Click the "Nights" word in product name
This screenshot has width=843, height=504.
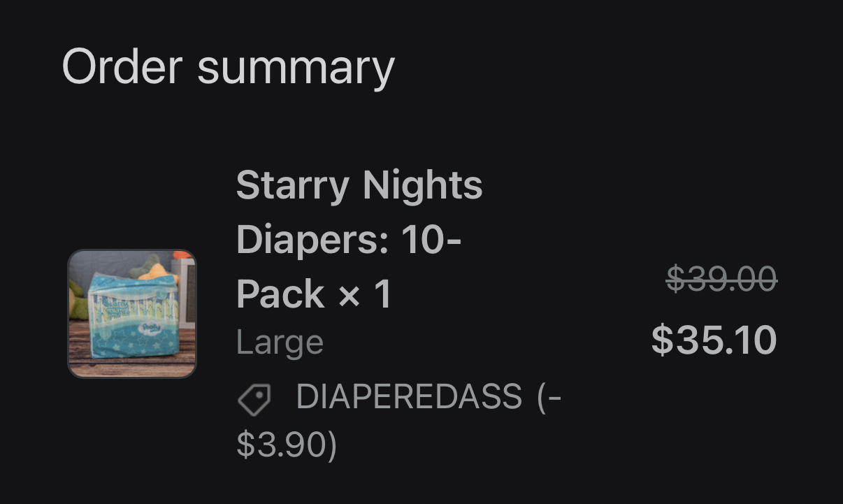[422, 186]
